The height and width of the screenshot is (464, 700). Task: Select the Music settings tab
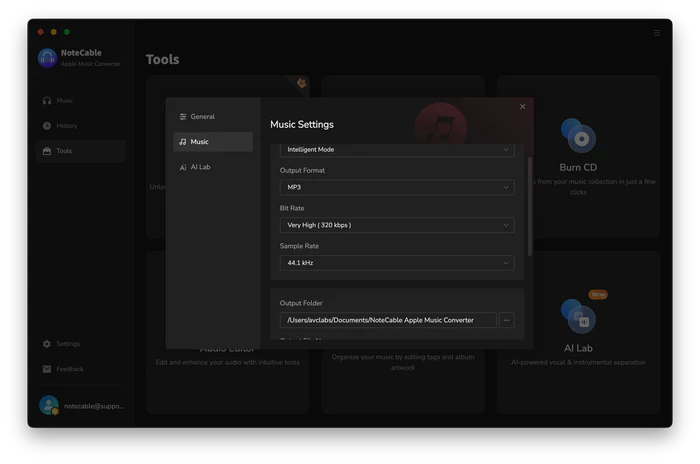tap(212, 142)
